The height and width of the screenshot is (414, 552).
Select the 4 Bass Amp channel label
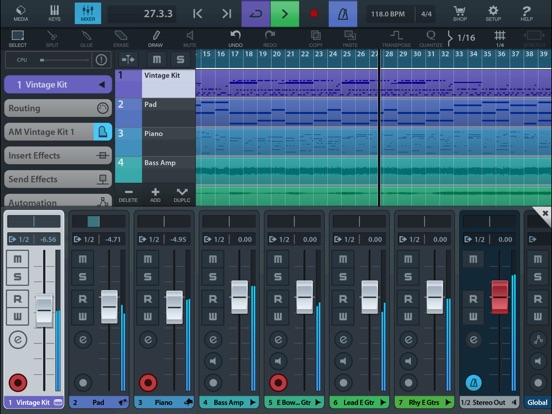[x=229, y=402]
